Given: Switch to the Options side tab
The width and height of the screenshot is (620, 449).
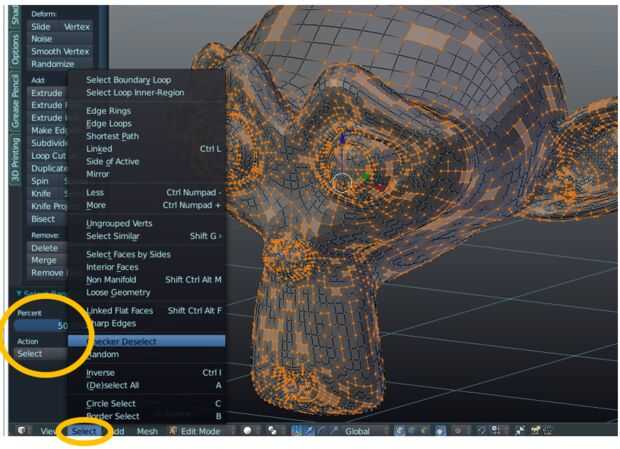Looking at the screenshot, I should 15,49.
